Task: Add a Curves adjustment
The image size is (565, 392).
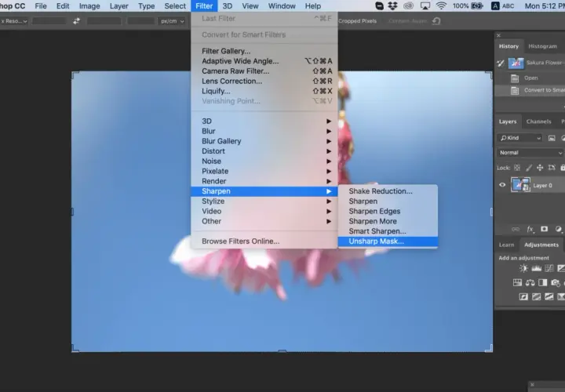Action: click(549, 268)
